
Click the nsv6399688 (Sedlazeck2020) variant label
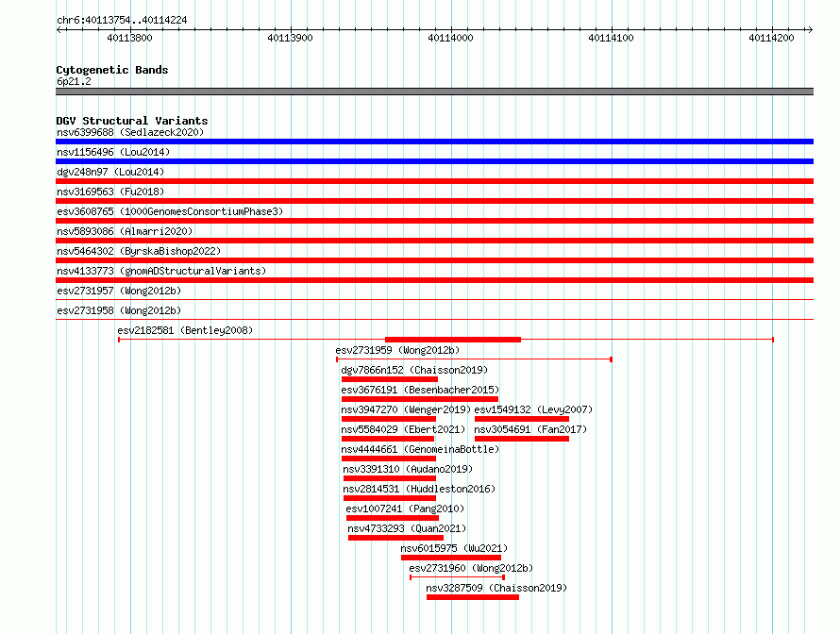click(x=130, y=132)
